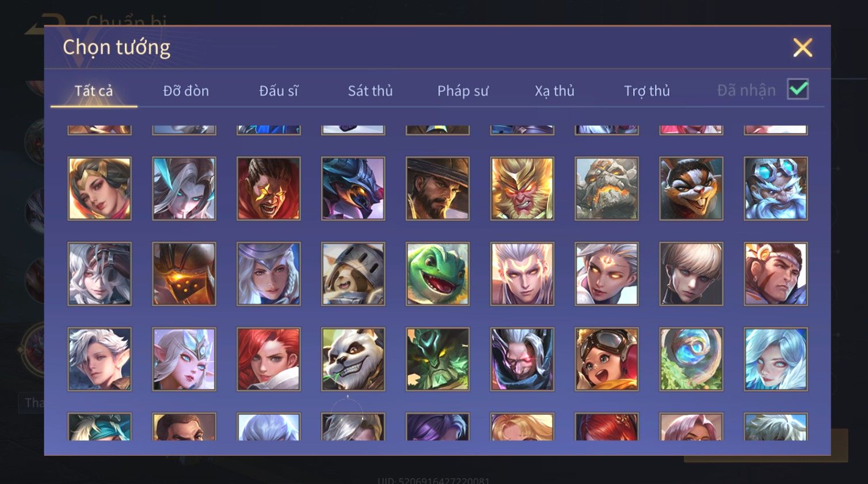868x484 pixels.
Task: Open the Đấu sĩ tab
Action: click(x=279, y=90)
